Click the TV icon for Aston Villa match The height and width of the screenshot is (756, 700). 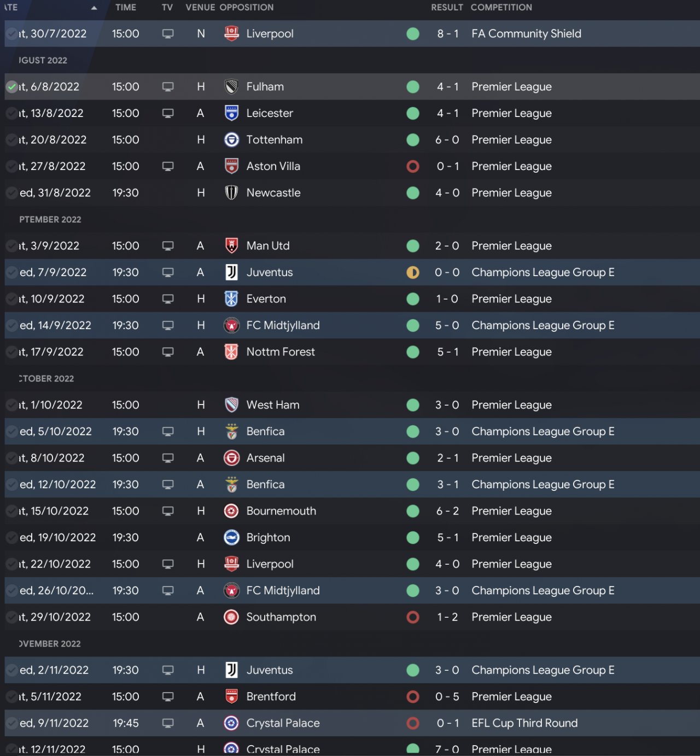[x=168, y=166]
